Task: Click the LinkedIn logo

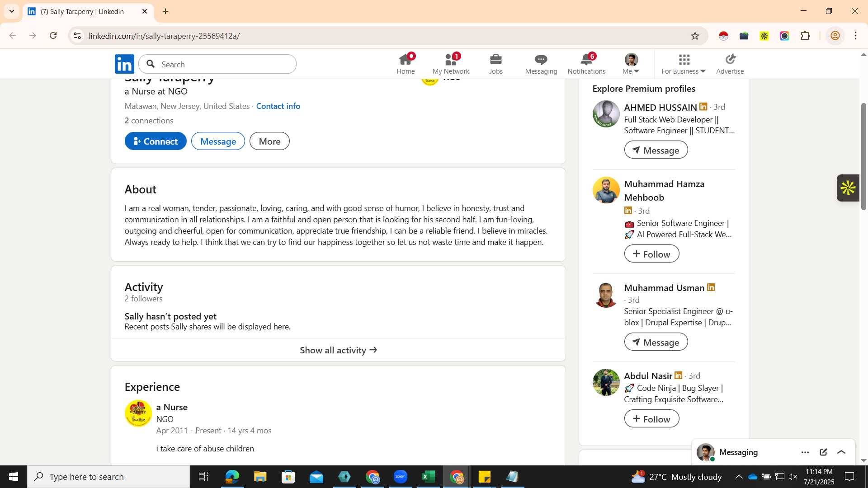Action: click(x=124, y=64)
